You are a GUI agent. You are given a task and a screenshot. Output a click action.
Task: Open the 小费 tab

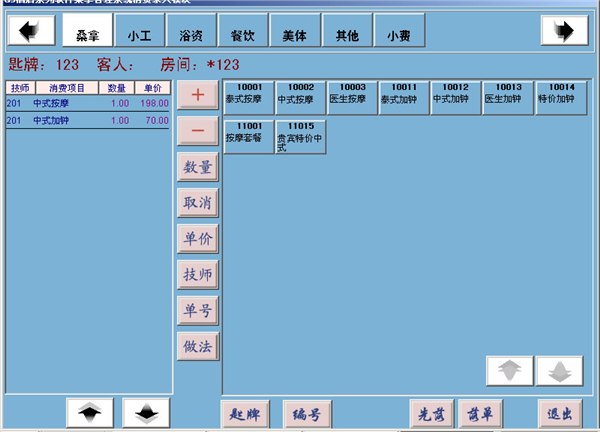(399, 30)
